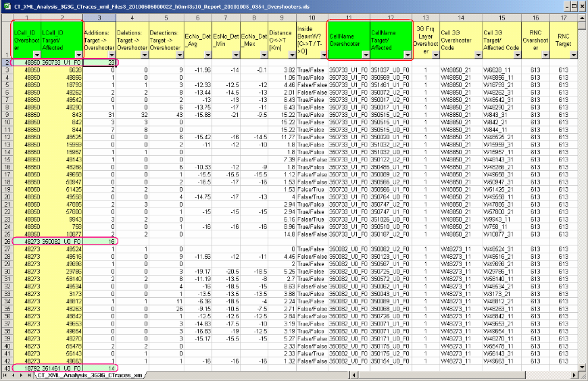Viewport: 588px width, 381px height.
Task: Click the cell showing 360733_U1_F0 in row 2
Action: pos(60,62)
